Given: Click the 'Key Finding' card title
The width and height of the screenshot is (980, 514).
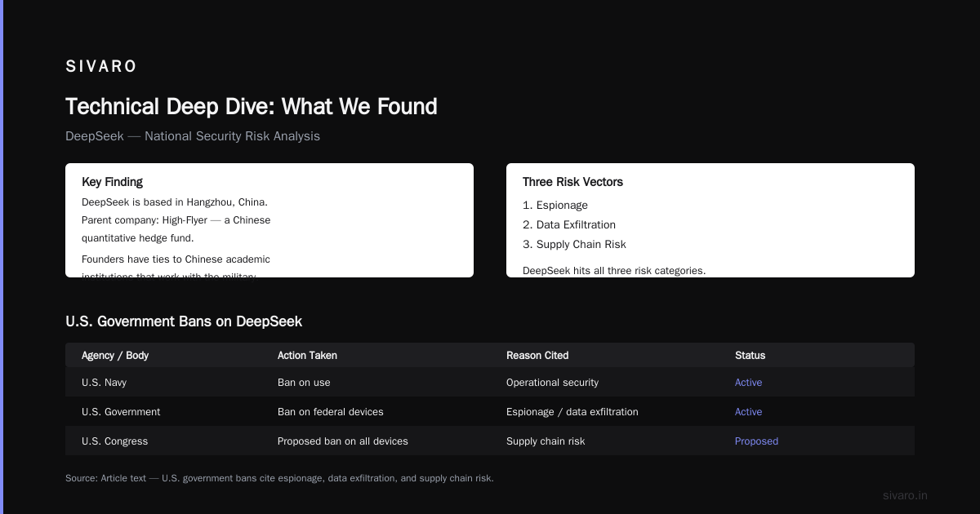Looking at the screenshot, I should click(113, 182).
